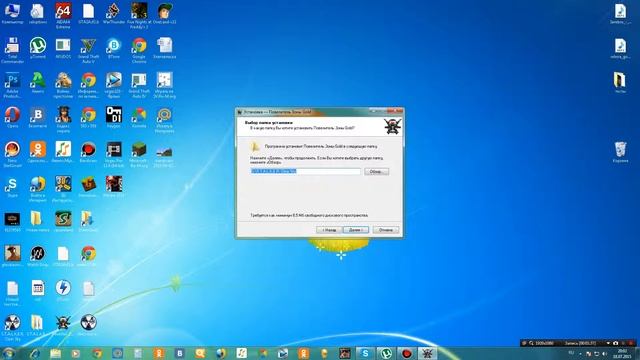The image size is (640, 360).
Task: Open uTorrent desktop shortcut
Action: 38,48
